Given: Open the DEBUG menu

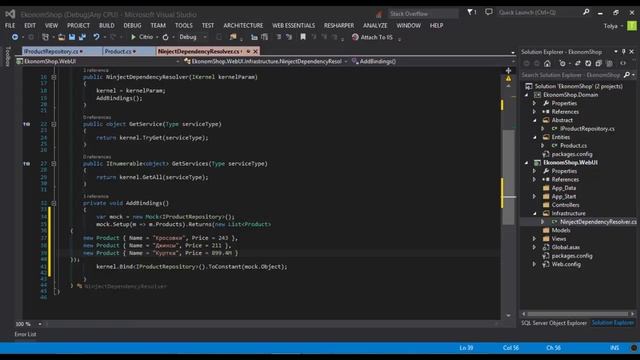Looking at the screenshot, I should (132, 25).
